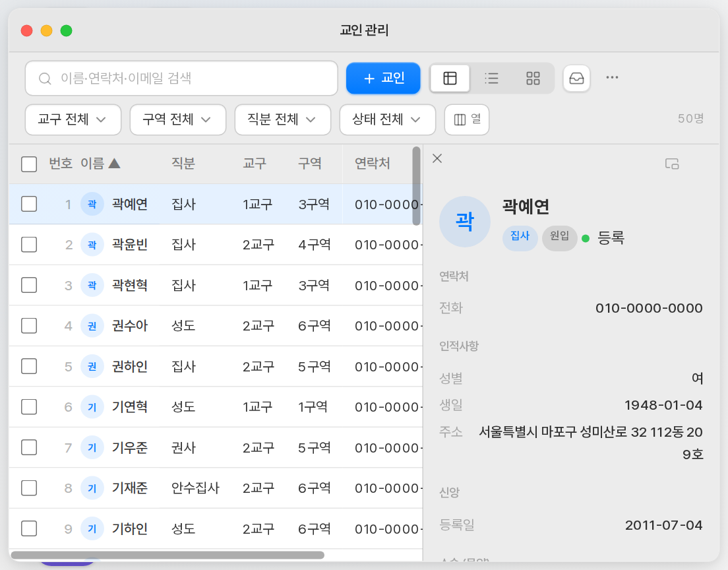Screen dimensions: 728x570
Task: Click avatar icon in 곽예연 table row
Action: coord(92,204)
